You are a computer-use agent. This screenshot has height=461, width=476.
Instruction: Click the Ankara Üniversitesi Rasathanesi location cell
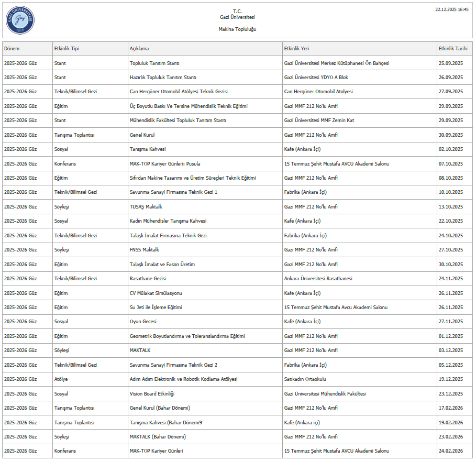(x=318, y=279)
